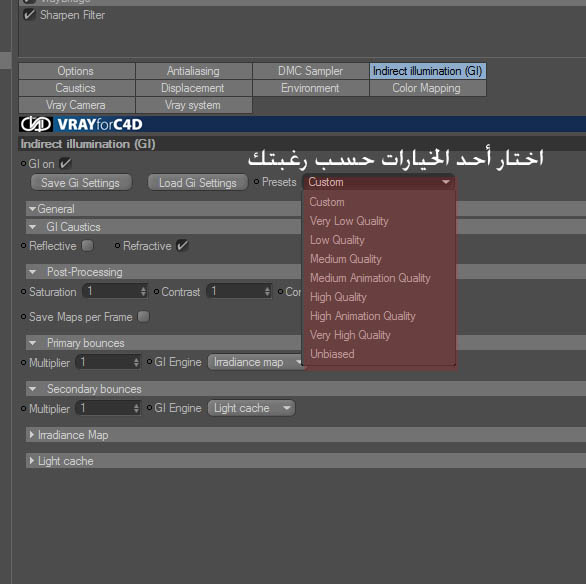586x584 pixels.
Task: Click the secondary Multiplier spinner arrows
Action: [136, 408]
